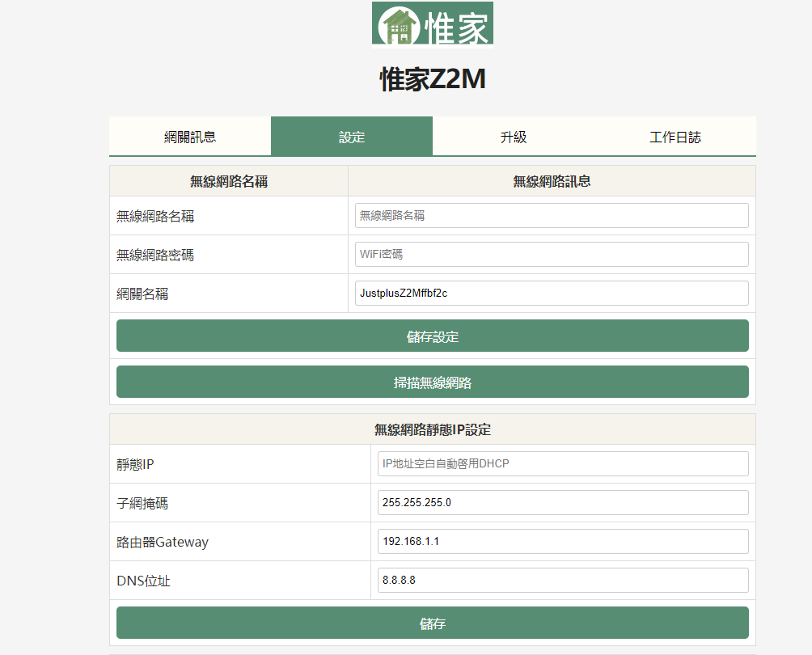The image size is (812, 655).
Task: Click the 惟家 house logo image
Action: point(433,23)
